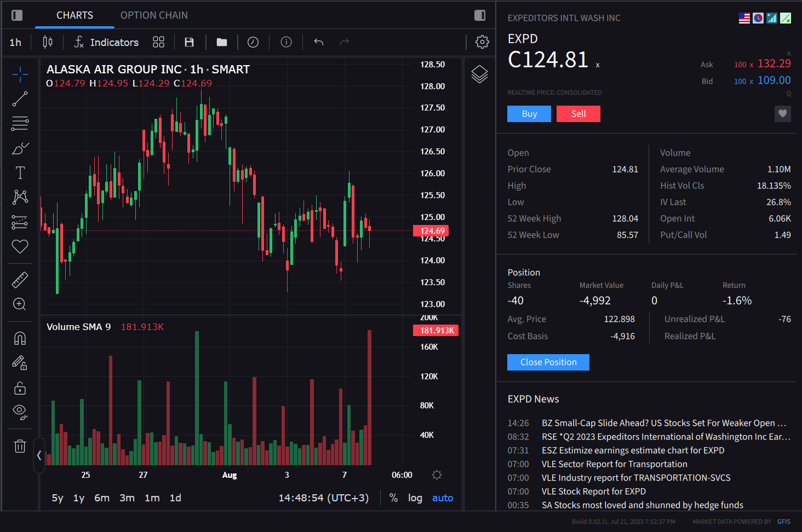This screenshot has width=802, height=532.
Task: Open chart settings gear
Action: (x=482, y=42)
